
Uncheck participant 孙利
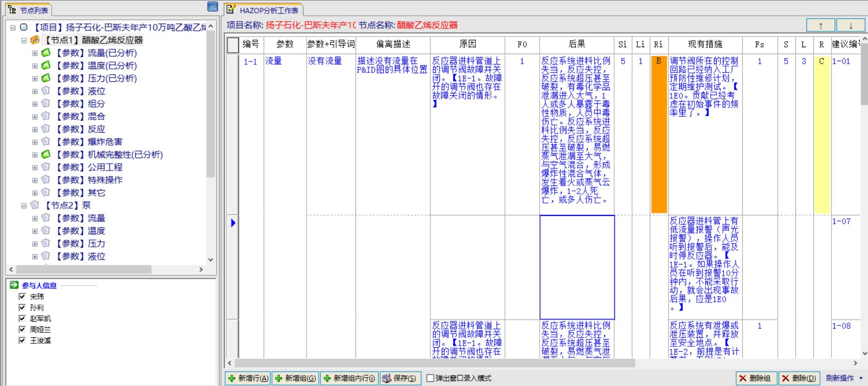tap(22, 307)
